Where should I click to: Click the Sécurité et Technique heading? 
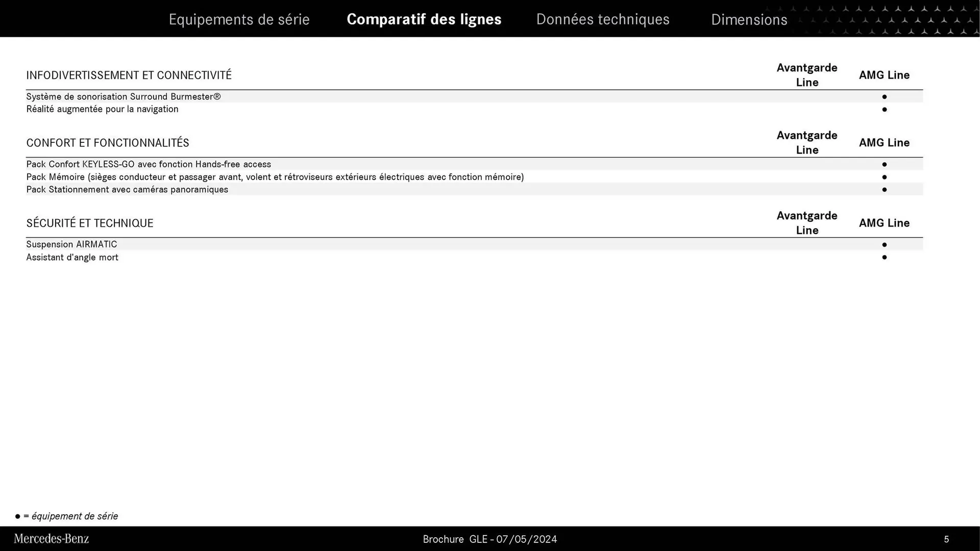pos(90,223)
